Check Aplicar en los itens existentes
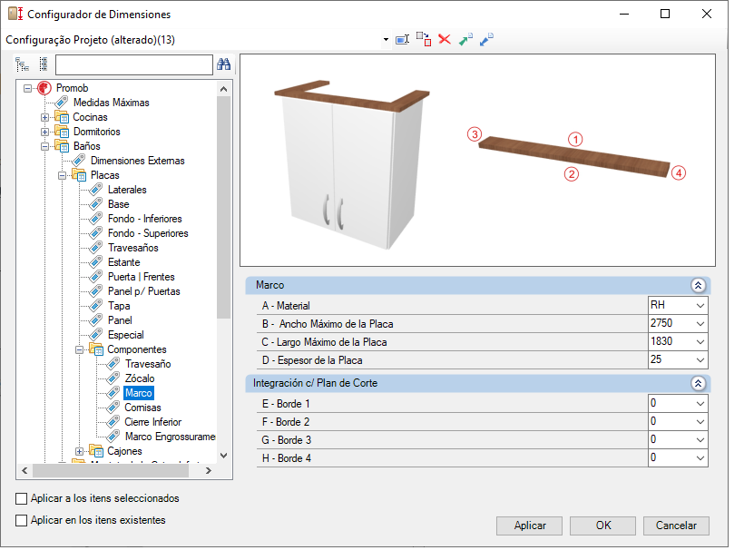The width and height of the screenshot is (754, 560). (x=21, y=521)
